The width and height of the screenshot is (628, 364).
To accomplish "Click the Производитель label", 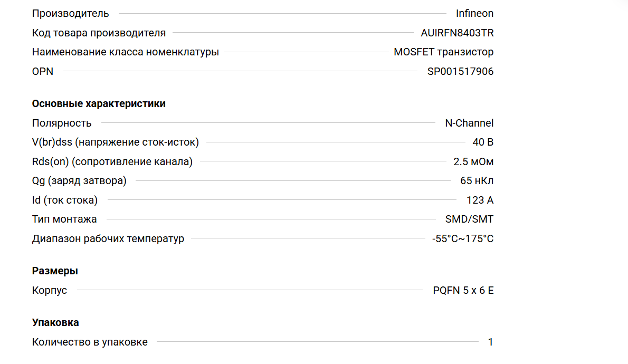I will coord(71,14).
